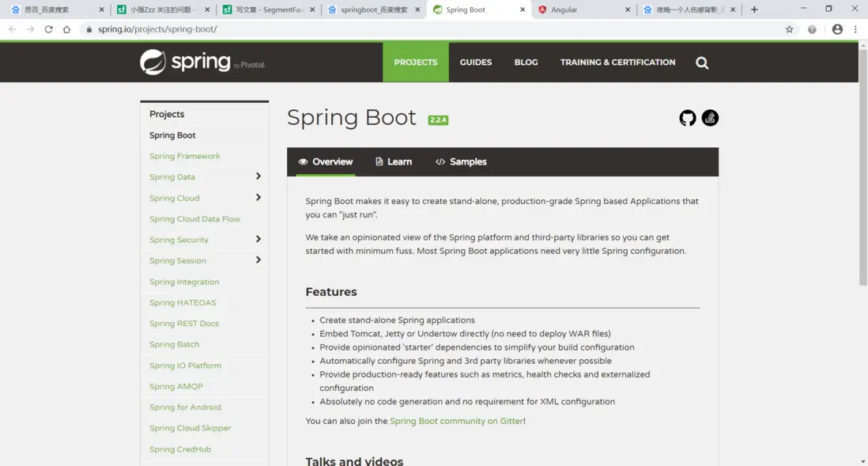Open the browser home page icon
Screen dimensions: 868x466
(x=66, y=29)
